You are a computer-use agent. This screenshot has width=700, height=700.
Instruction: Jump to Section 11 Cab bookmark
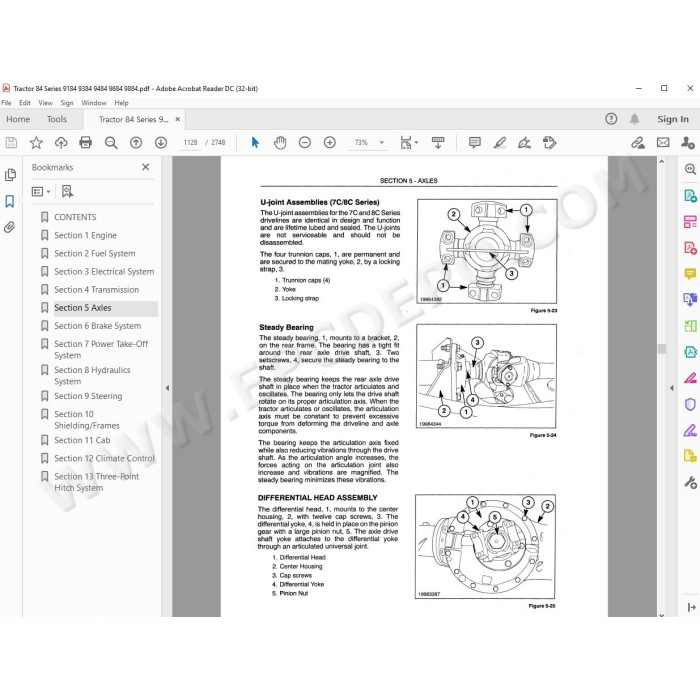click(x=82, y=440)
